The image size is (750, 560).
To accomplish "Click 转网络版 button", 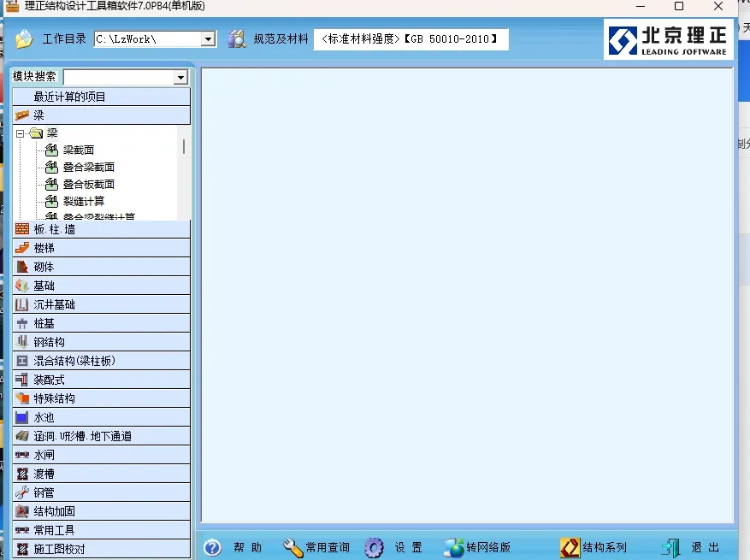I will (x=477, y=547).
